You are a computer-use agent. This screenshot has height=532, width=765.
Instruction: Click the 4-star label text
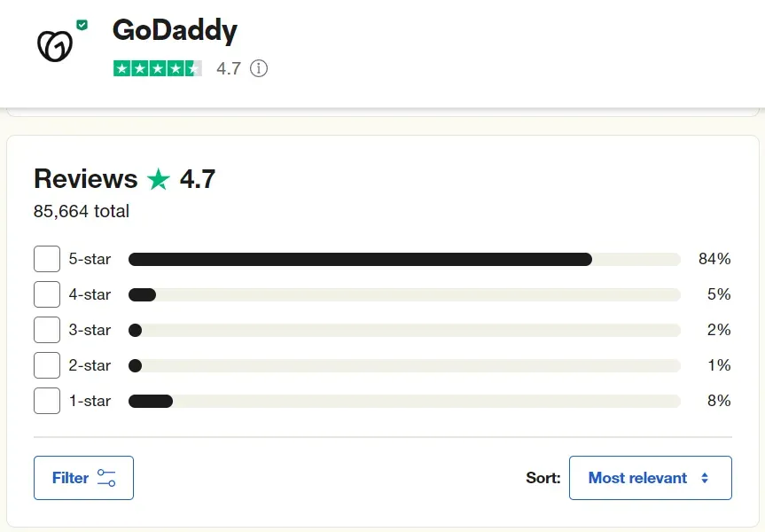[90, 294]
